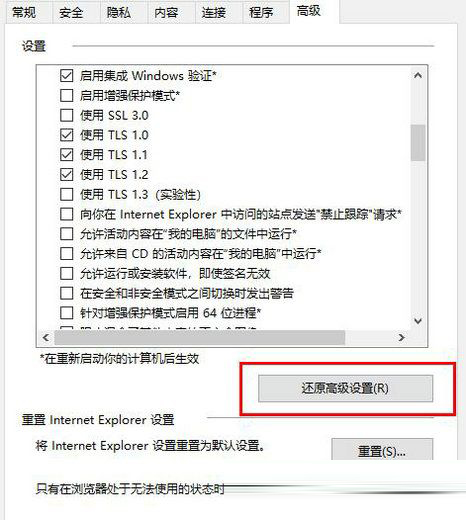Check 允许运行或安装软件，即使签名无效
Viewport: 466px width, 520px height.
click(67, 274)
